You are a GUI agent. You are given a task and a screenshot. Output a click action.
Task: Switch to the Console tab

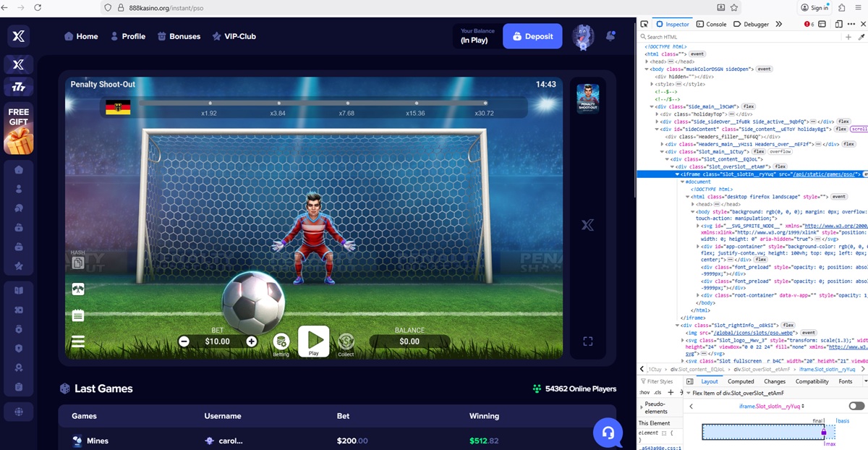[711, 24]
